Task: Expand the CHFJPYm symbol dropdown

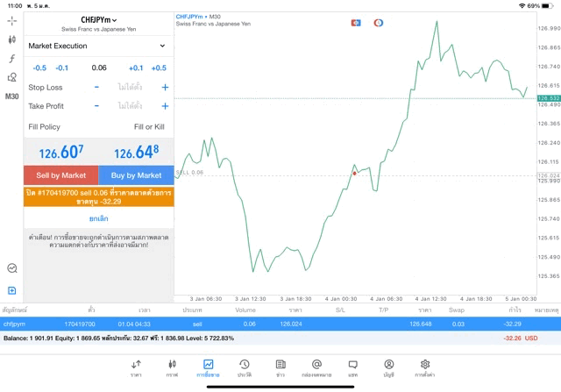Action: coord(98,19)
